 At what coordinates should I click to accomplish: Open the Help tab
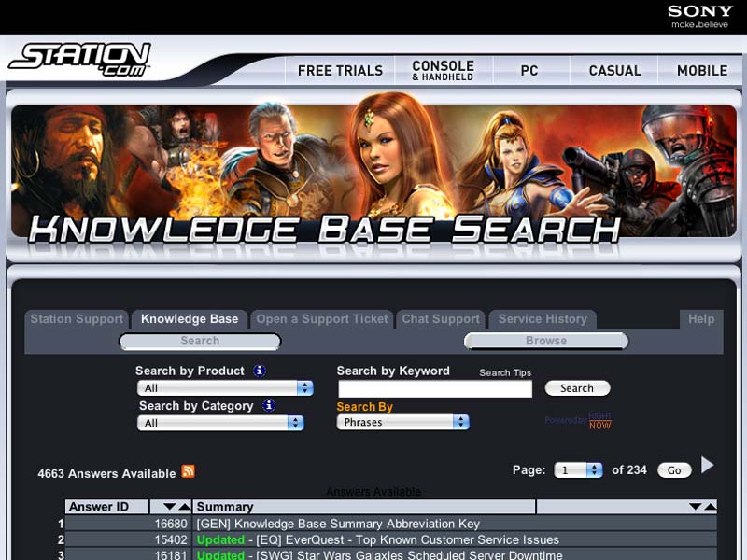(x=701, y=319)
